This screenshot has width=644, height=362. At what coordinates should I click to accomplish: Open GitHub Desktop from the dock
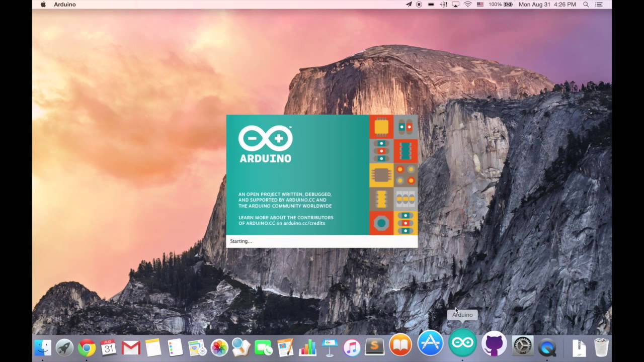[494, 344]
